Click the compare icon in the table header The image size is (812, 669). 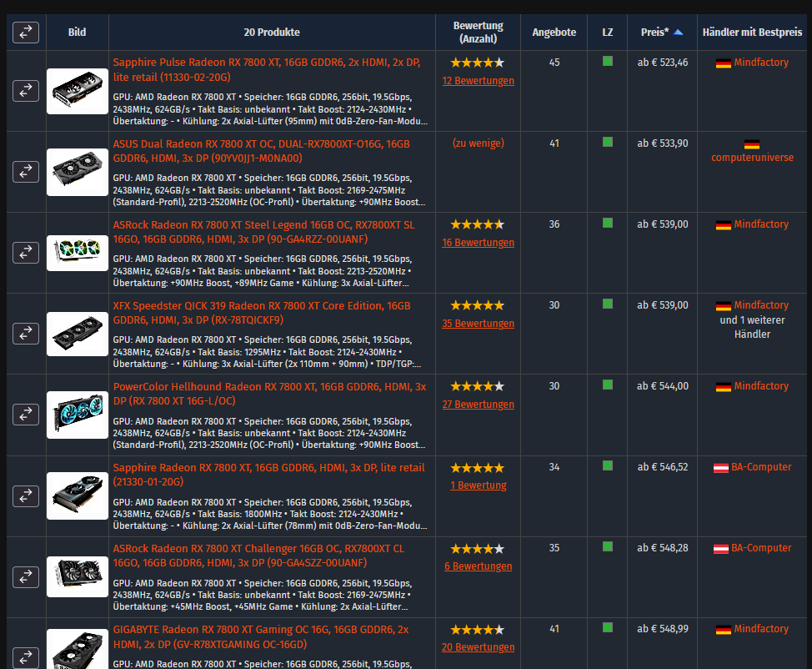(26, 33)
